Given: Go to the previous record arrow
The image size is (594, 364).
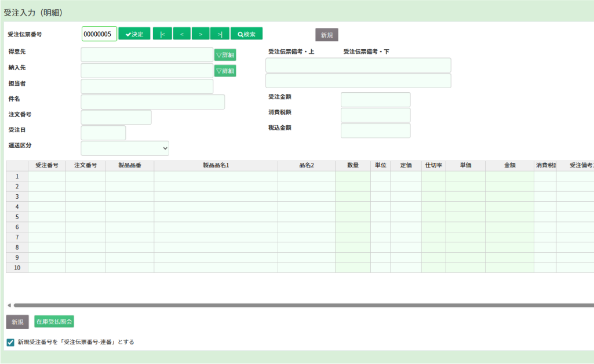Looking at the screenshot, I should (x=181, y=34).
